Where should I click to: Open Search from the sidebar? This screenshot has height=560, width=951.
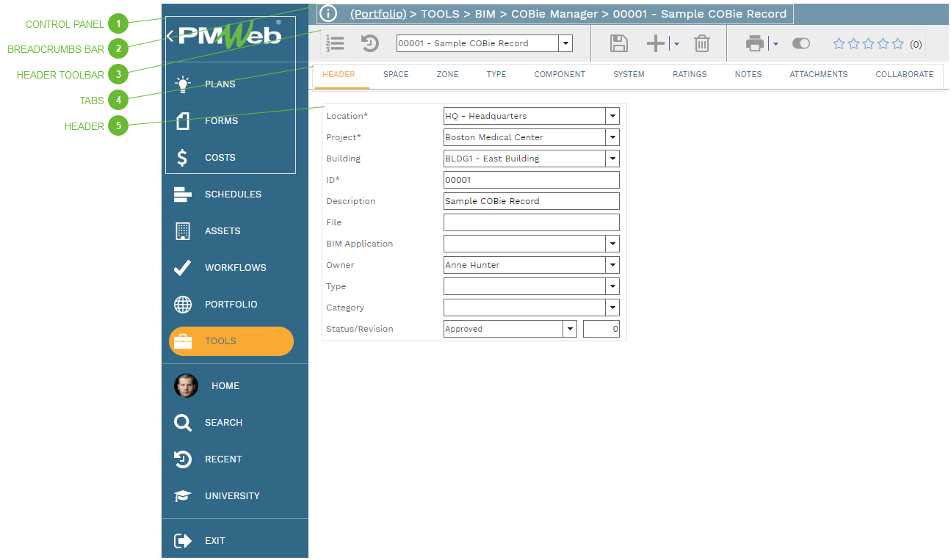tap(223, 422)
